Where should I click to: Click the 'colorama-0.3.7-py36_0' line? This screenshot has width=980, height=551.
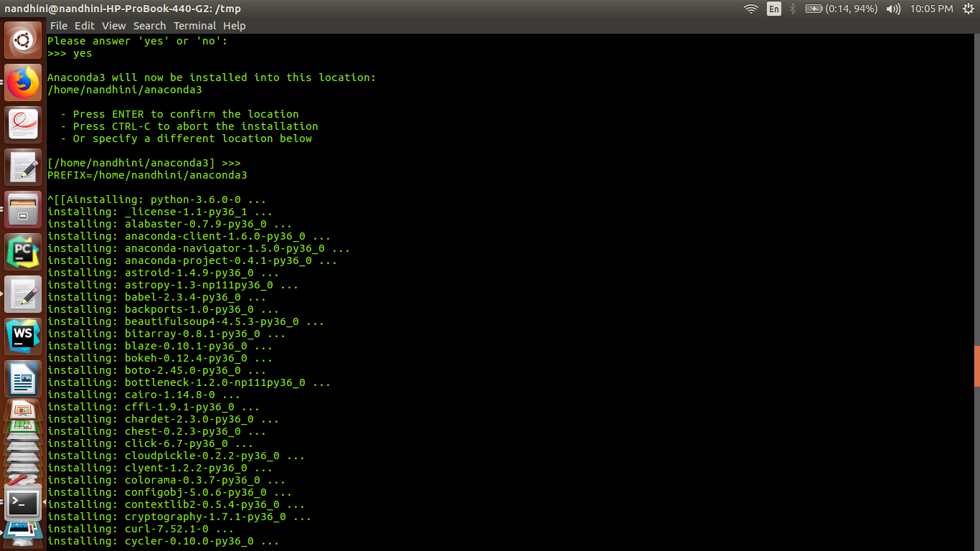click(x=166, y=480)
